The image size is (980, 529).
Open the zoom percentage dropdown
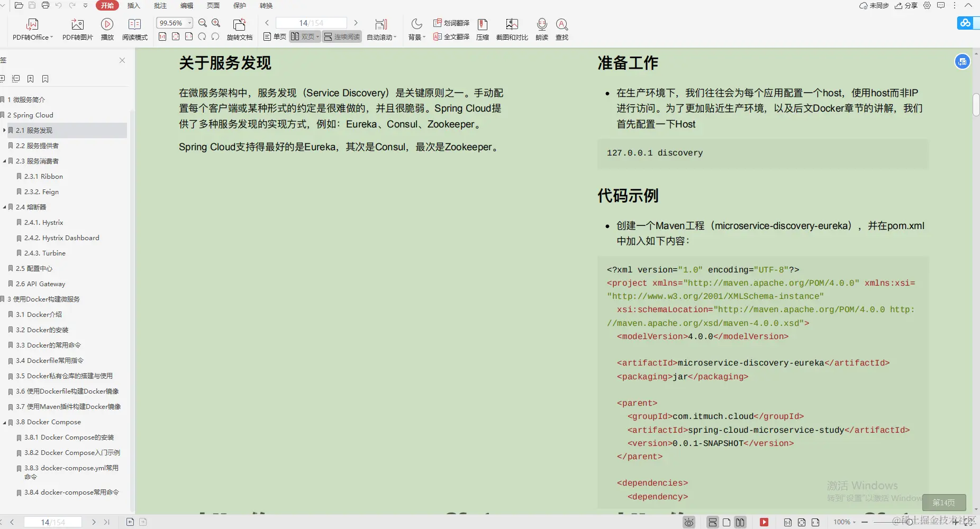coord(188,23)
